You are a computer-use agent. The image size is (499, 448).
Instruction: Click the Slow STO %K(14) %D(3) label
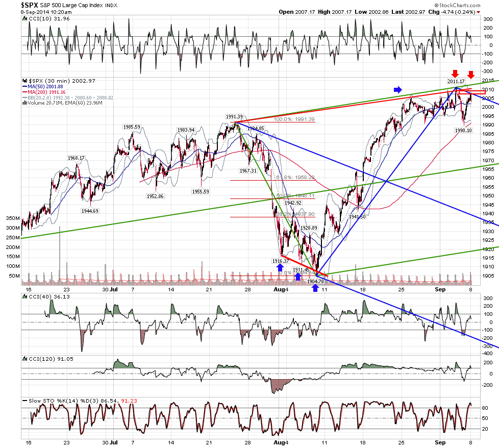coord(64,401)
